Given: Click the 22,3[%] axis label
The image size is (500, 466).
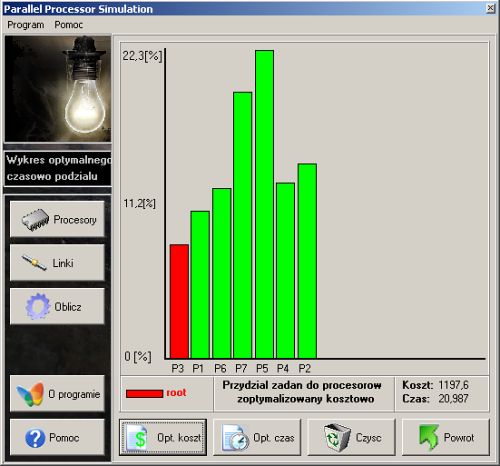Looking at the screenshot, I should coord(142,56).
